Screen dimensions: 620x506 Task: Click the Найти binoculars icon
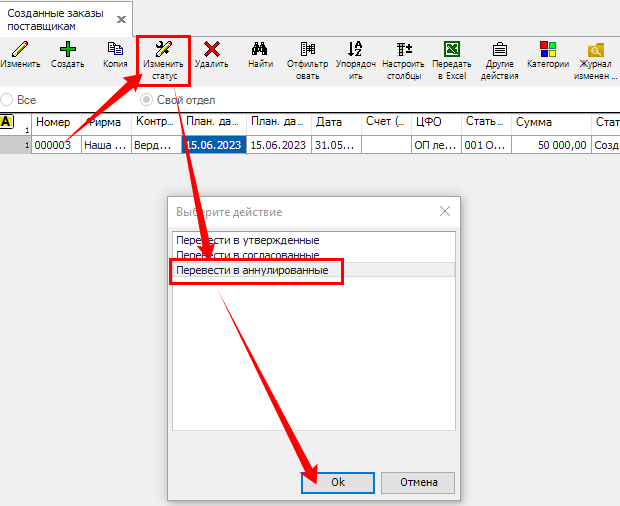tap(260, 50)
